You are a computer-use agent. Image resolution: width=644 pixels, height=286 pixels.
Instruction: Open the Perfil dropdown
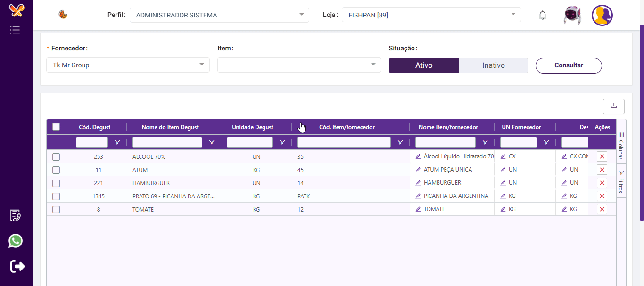click(x=219, y=15)
